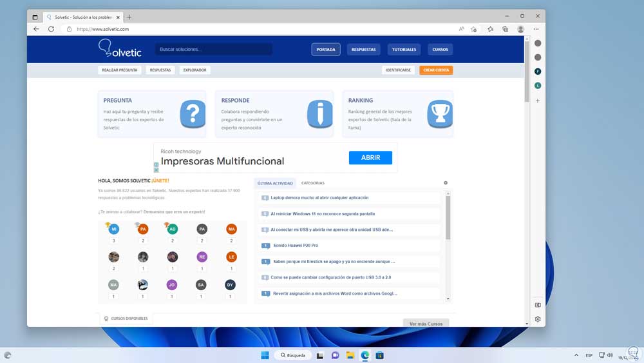Click the DY user avatar
The image size is (644, 363).
pos(230,285)
